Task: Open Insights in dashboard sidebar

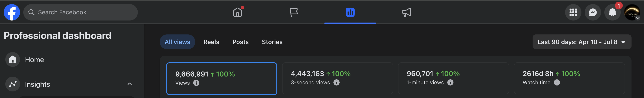Action: [72, 84]
